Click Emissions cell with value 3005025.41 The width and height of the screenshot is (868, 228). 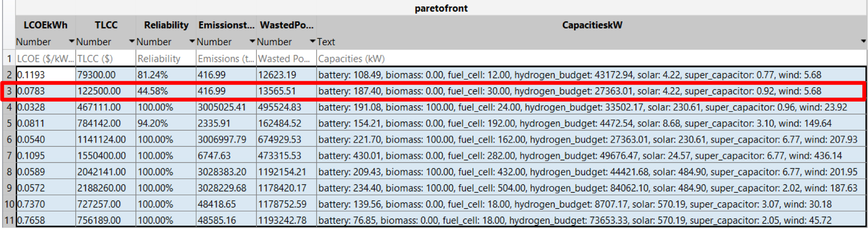(x=226, y=107)
